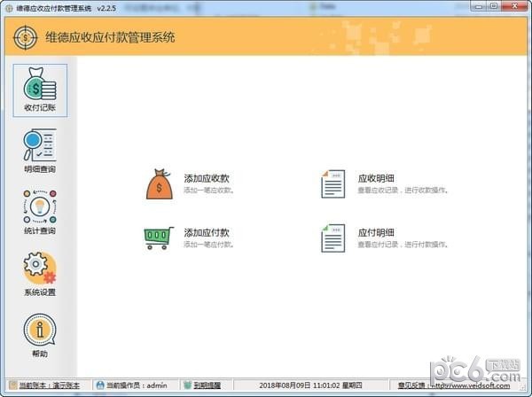532x397 pixels.
Task: Click the 当前操作员 user icon
Action: pyautogui.click(x=100, y=385)
